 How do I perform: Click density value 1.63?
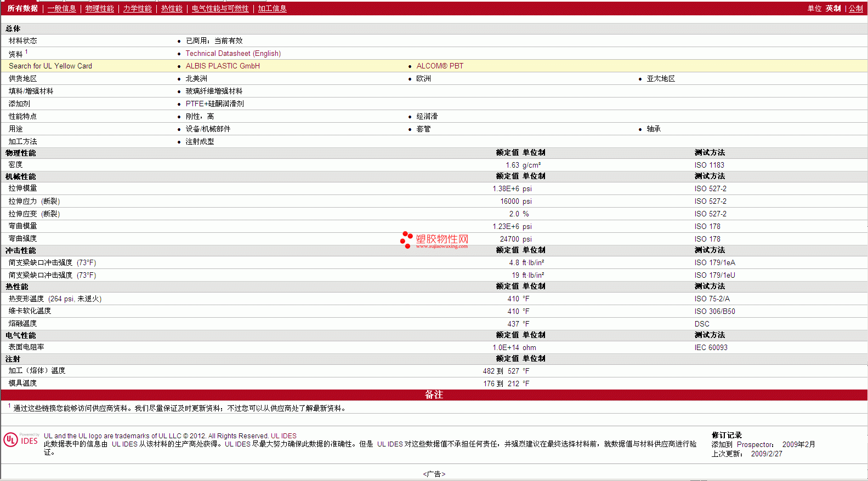tap(512, 165)
